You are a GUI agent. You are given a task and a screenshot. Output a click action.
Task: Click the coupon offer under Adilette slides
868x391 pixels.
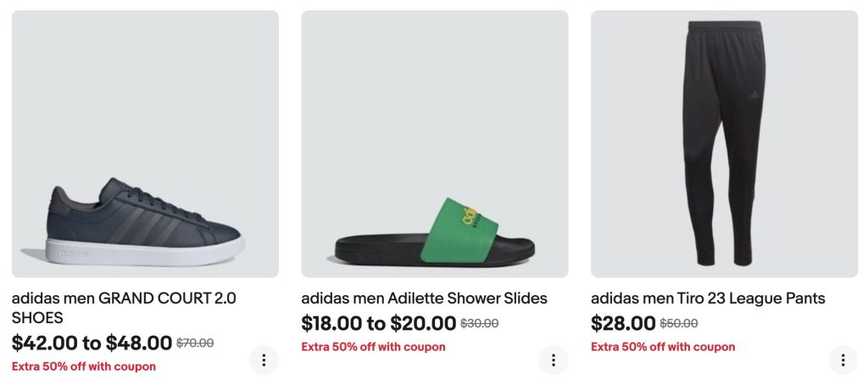(x=374, y=346)
